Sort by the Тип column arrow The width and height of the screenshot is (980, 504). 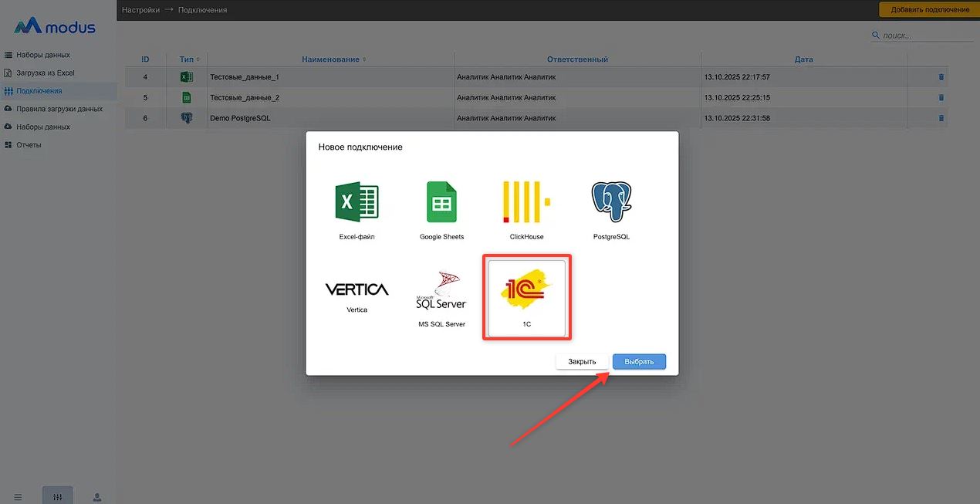click(198, 59)
